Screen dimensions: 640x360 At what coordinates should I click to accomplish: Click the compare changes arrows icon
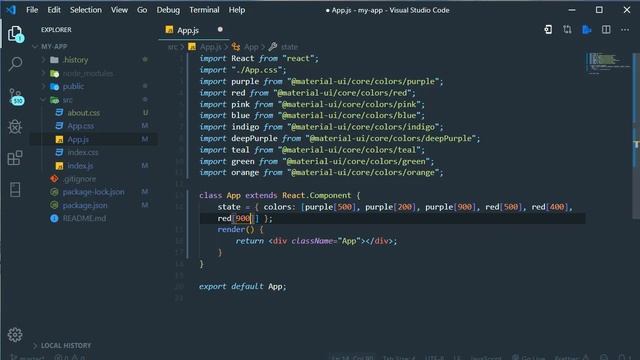pos(567,29)
